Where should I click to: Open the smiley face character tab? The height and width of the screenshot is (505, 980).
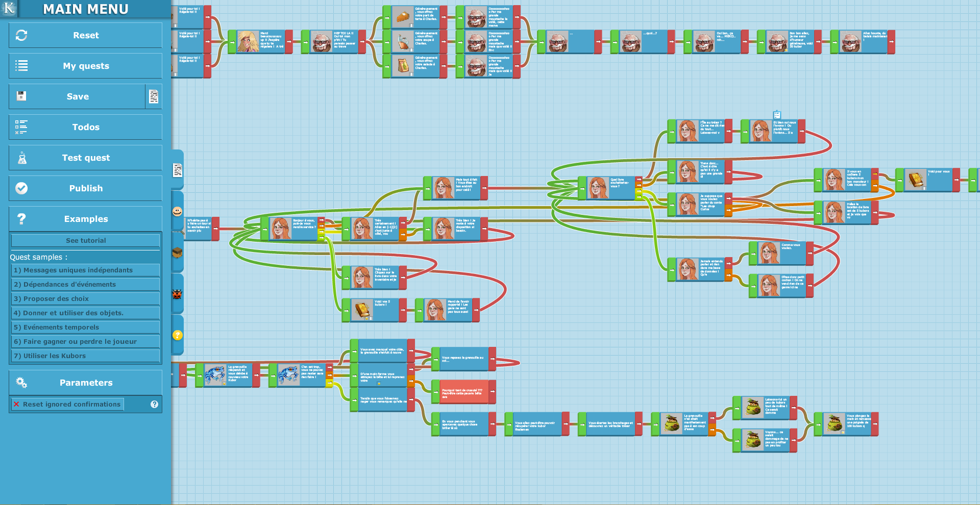pos(177,211)
